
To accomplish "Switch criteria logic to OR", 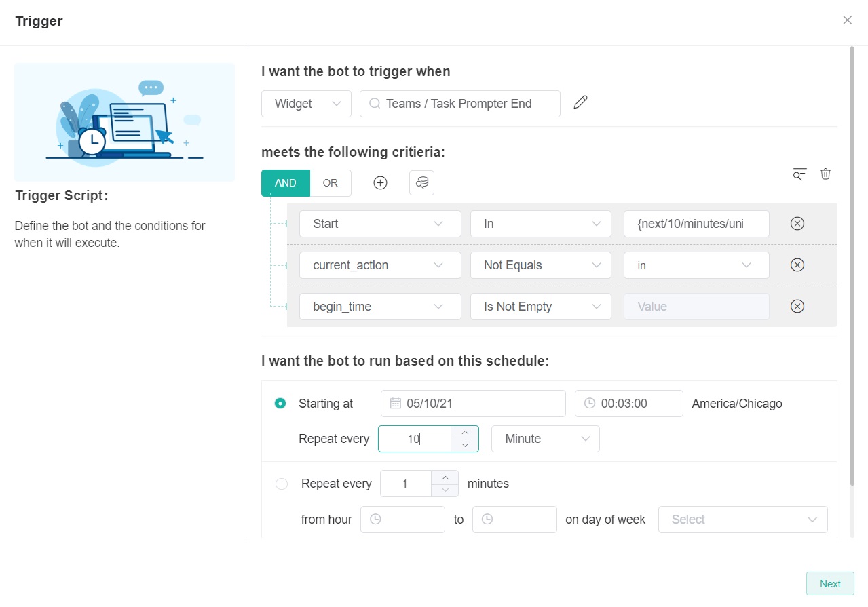I will pyautogui.click(x=331, y=183).
